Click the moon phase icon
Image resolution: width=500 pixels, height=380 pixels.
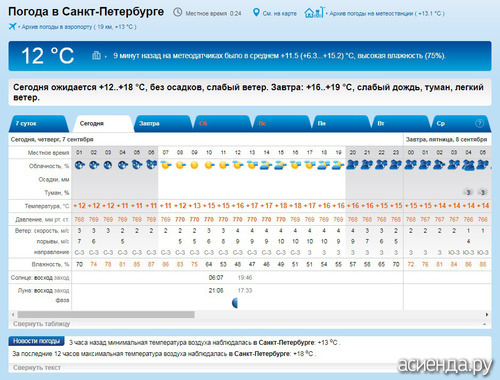coord(235,303)
